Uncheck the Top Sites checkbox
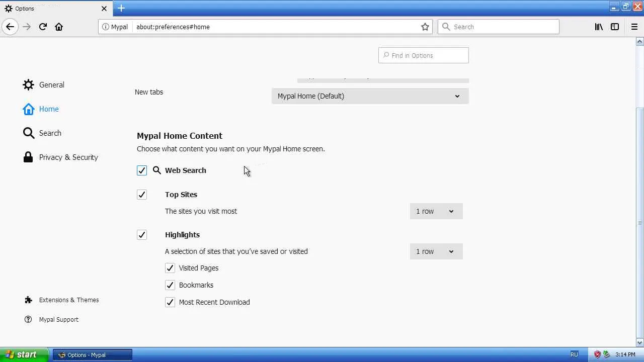644x362 pixels. (x=142, y=195)
